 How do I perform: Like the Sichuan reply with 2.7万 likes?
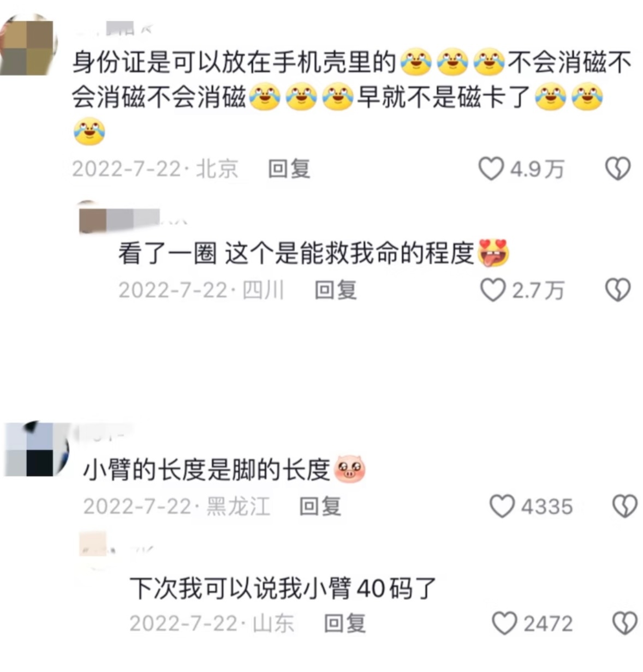tap(492, 290)
